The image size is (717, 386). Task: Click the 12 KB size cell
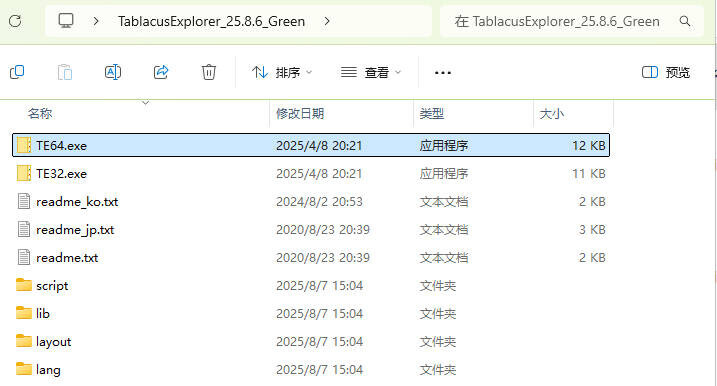point(589,145)
